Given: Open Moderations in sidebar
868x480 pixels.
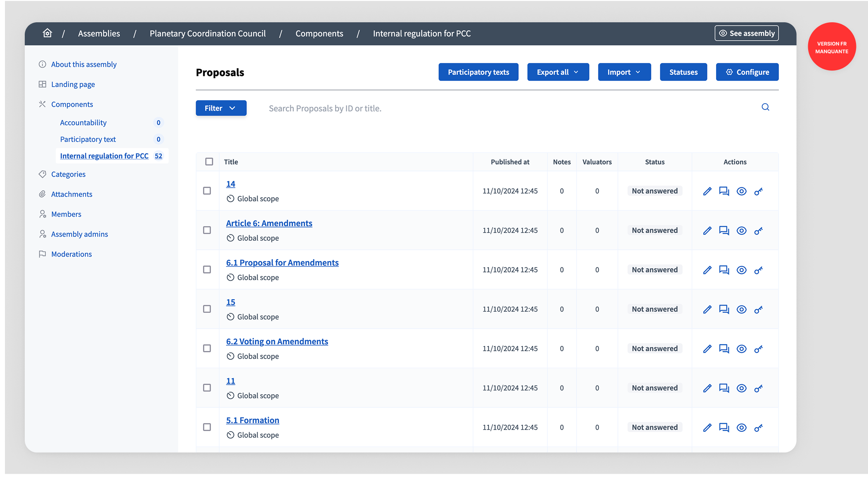Looking at the screenshot, I should 72,254.
